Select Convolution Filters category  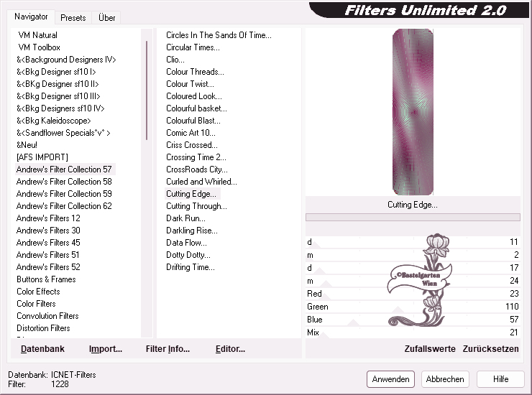click(x=48, y=316)
